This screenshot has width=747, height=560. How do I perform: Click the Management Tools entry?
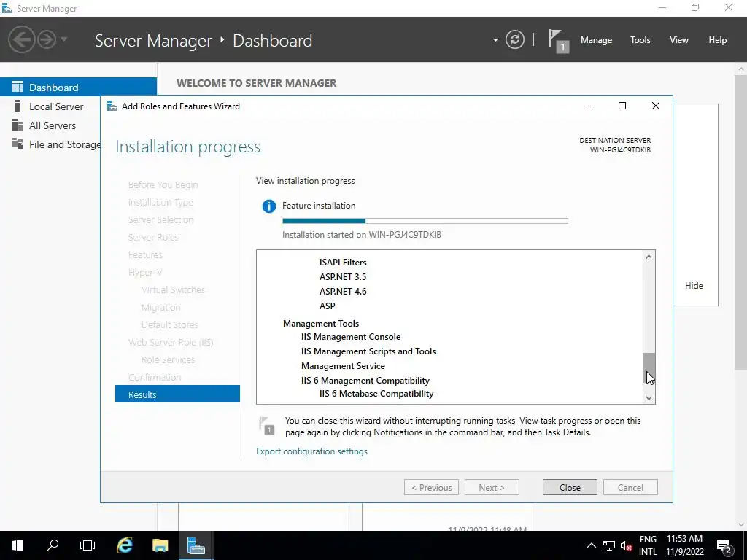321,323
